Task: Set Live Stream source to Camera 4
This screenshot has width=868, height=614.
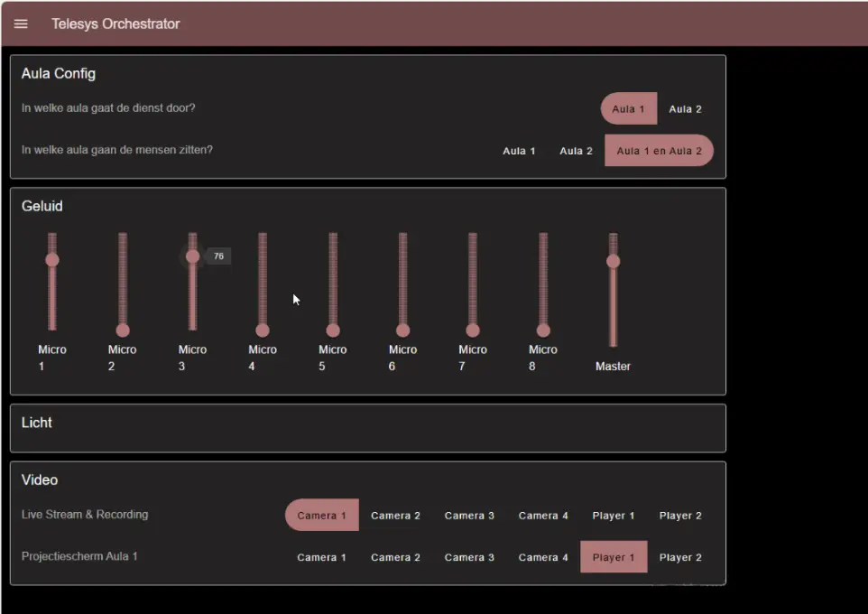Action: tap(543, 516)
